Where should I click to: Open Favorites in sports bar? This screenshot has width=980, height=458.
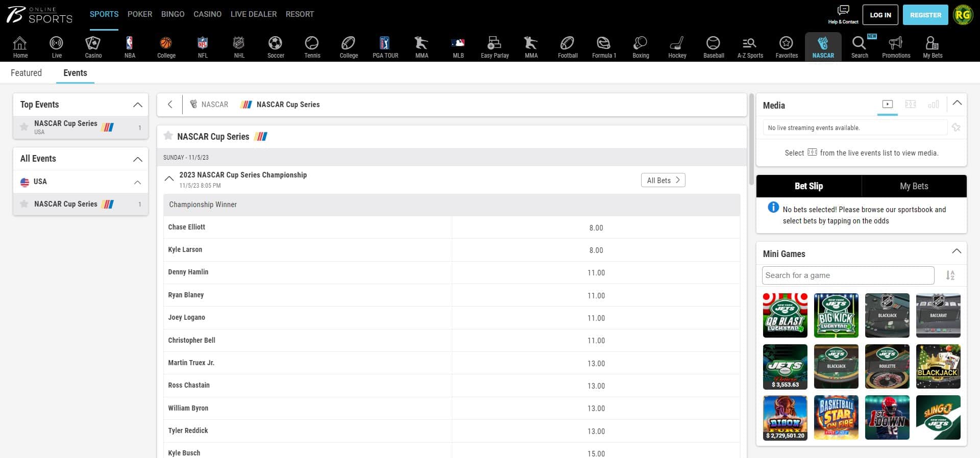[787, 47]
